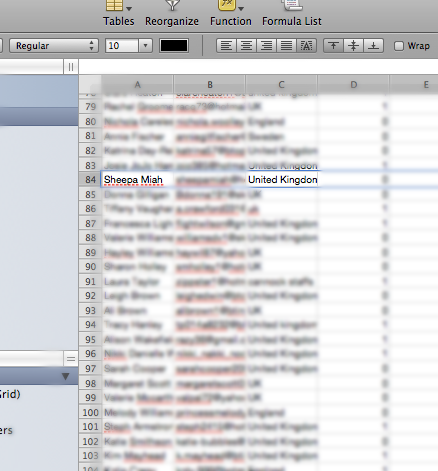Open the Regular font style dropdown

tap(54, 46)
